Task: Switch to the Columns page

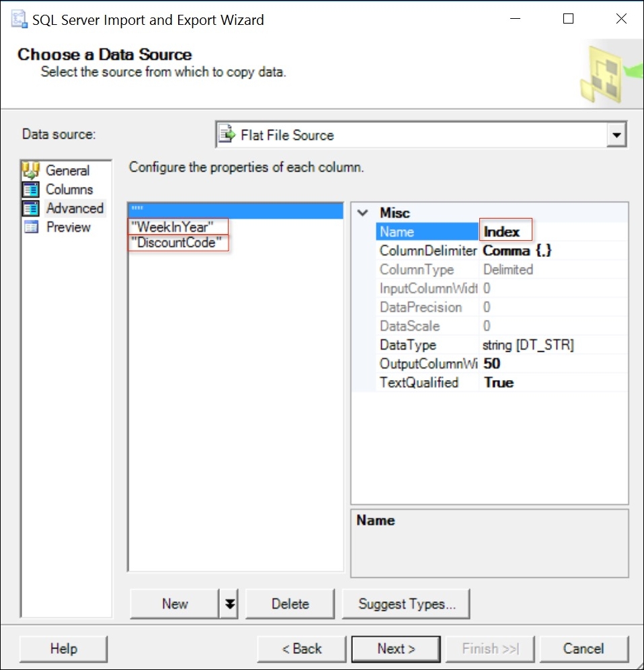Action: pyautogui.click(x=69, y=189)
